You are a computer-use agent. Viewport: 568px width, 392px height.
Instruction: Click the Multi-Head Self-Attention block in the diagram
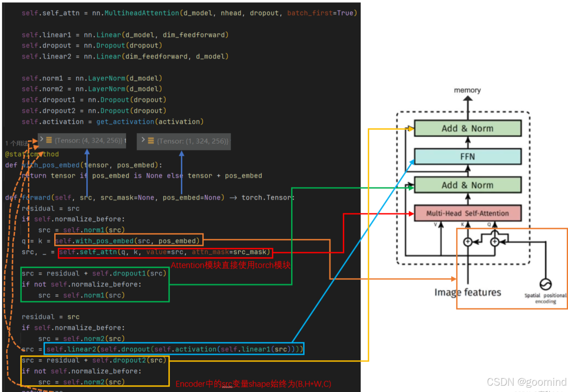[x=467, y=213]
